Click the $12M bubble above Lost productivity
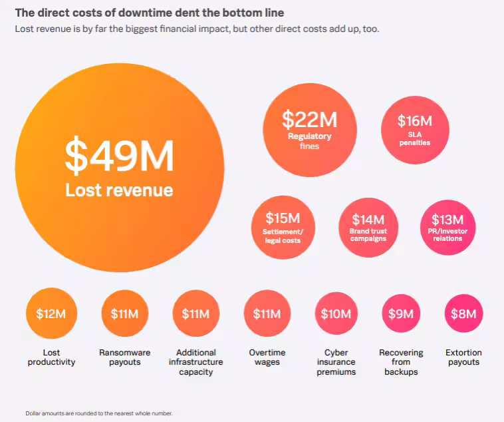The height and width of the screenshot is (422, 504). [52, 314]
